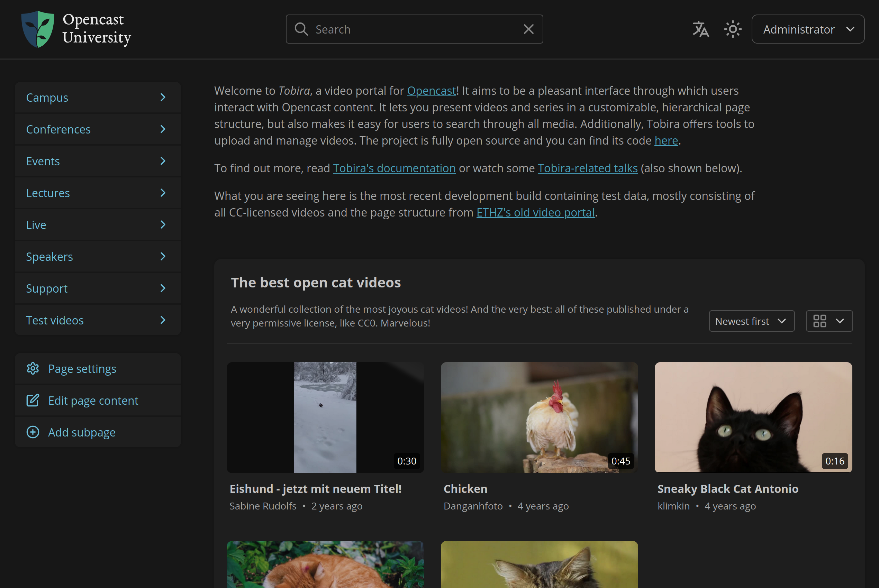879x588 pixels.
Task: Click the search magnifier icon
Action: click(x=301, y=29)
